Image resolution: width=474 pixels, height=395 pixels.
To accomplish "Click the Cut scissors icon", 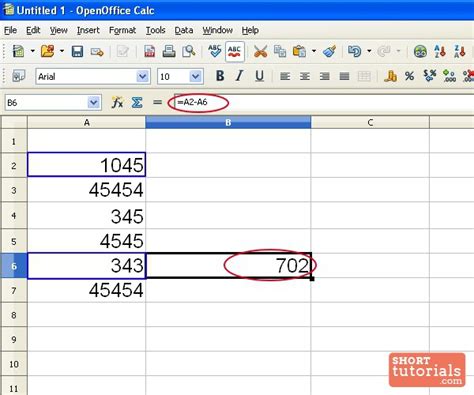I will pos(260,52).
